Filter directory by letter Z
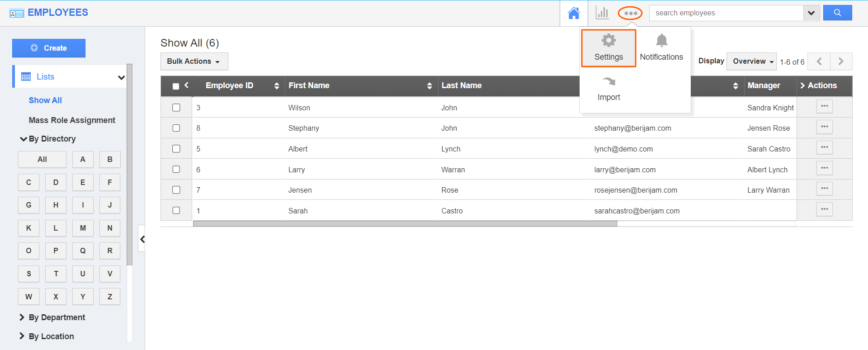Image resolution: width=868 pixels, height=350 pixels. [110, 297]
